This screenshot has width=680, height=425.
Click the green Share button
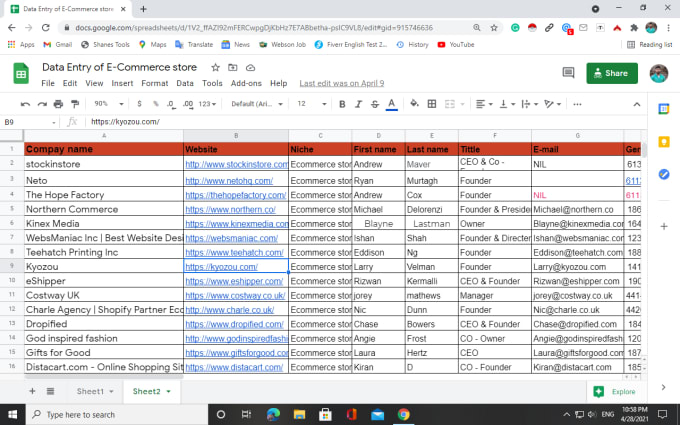point(612,73)
